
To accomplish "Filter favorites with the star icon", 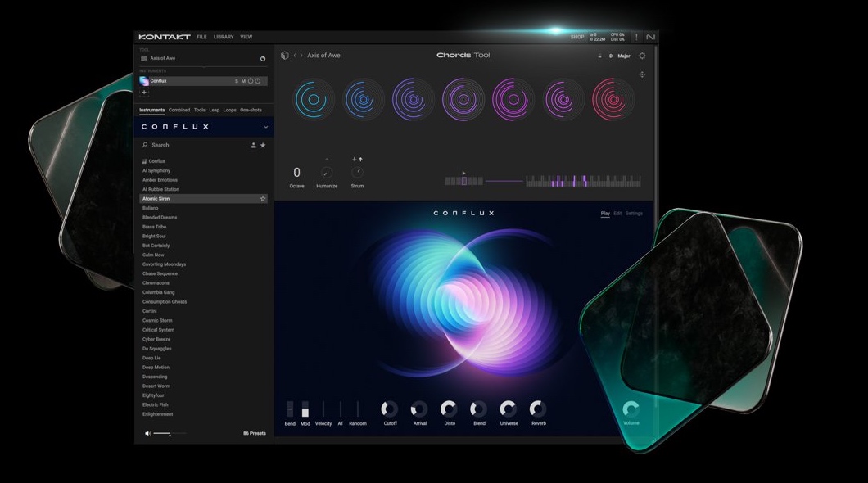I will click(263, 146).
